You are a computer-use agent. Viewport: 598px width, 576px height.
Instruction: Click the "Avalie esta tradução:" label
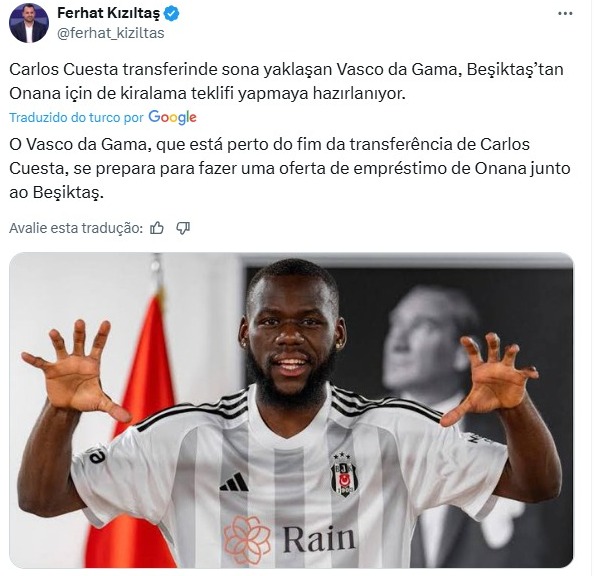[x=76, y=228]
